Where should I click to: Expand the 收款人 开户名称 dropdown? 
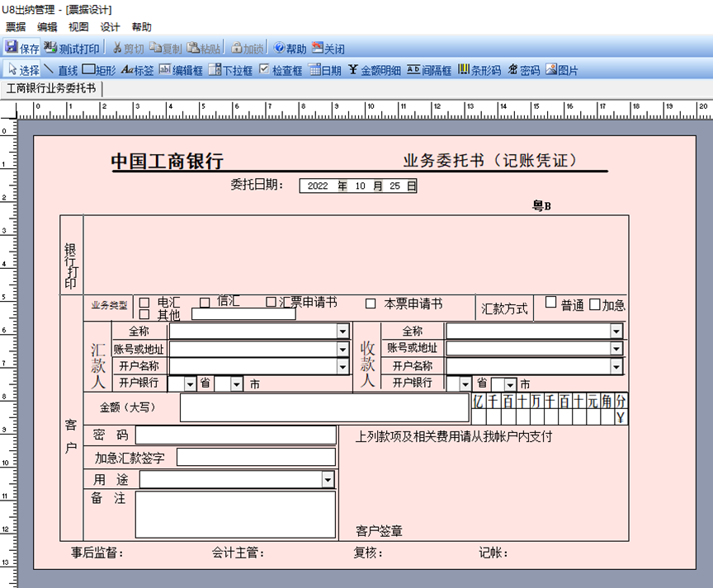pos(616,366)
